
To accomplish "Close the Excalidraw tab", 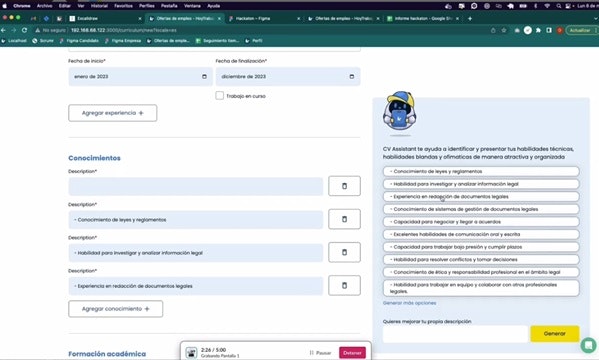I will point(140,18).
